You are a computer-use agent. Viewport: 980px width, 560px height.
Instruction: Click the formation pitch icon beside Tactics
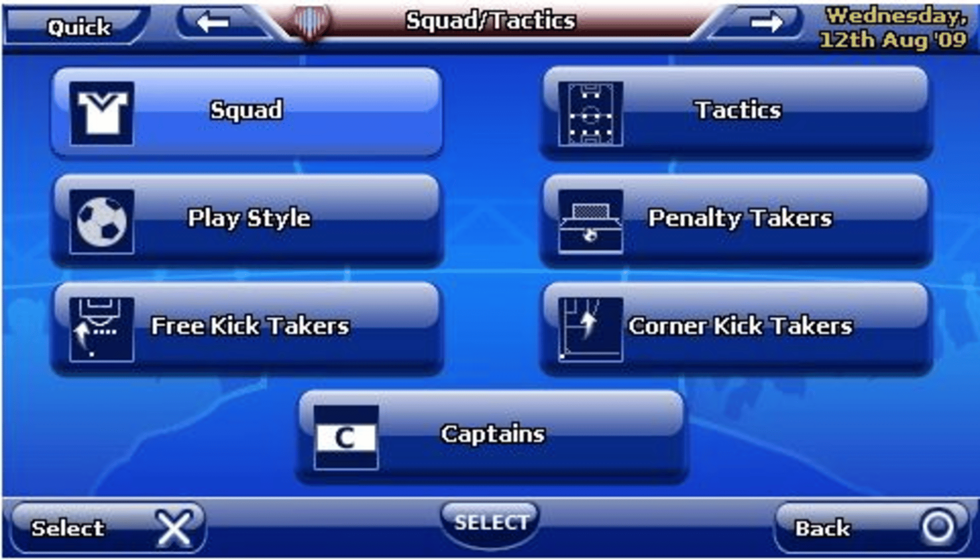pos(590,114)
